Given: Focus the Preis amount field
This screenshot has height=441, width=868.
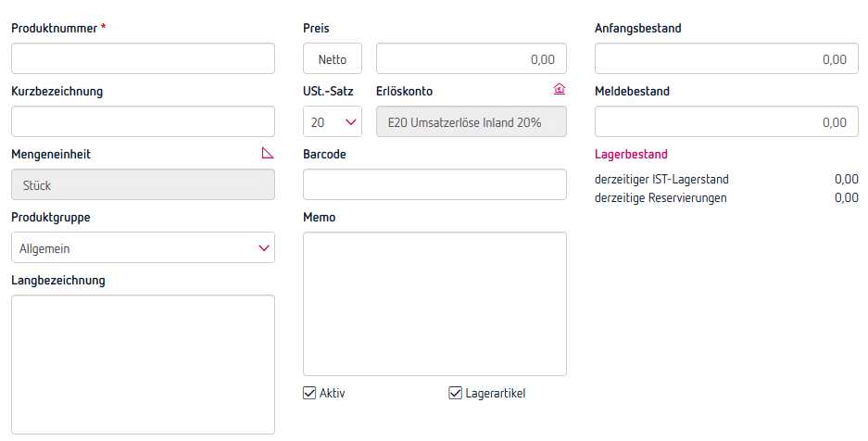Looking at the screenshot, I should pos(471,59).
